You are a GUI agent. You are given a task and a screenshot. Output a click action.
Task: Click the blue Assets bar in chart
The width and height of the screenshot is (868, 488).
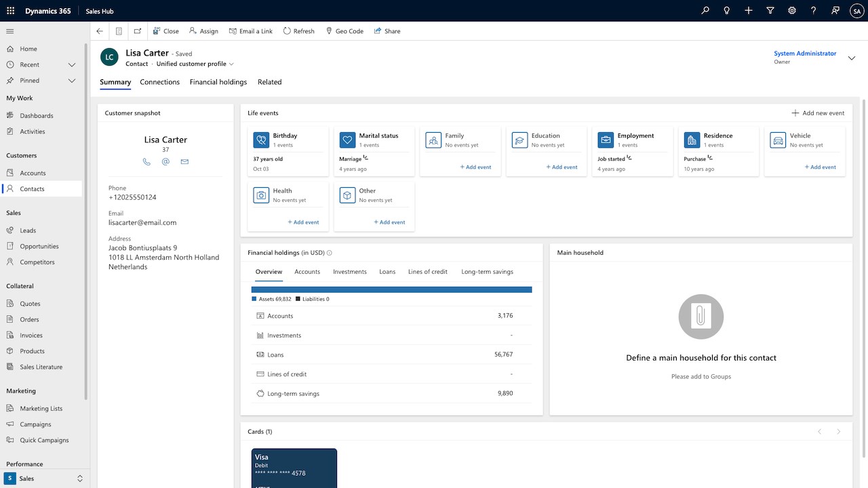(x=391, y=289)
